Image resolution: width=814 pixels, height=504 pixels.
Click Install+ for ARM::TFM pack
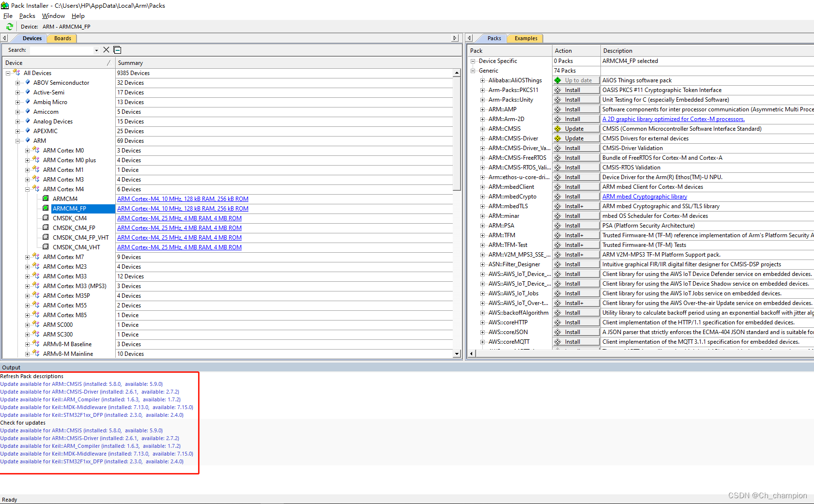coord(576,235)
